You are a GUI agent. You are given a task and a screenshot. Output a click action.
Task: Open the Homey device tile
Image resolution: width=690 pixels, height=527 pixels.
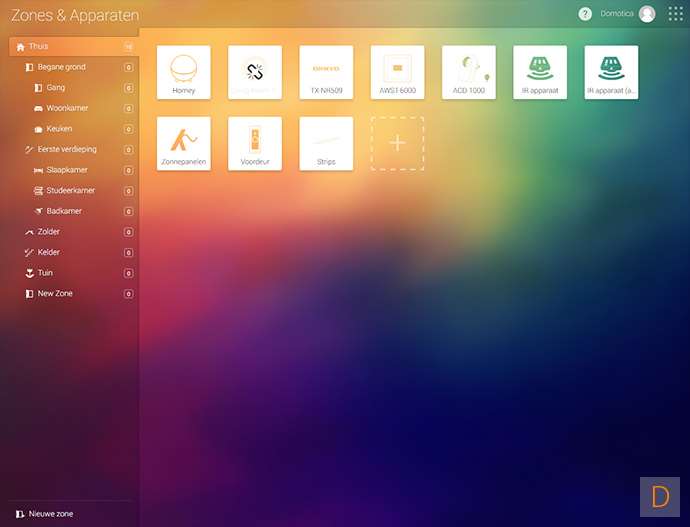184,72
